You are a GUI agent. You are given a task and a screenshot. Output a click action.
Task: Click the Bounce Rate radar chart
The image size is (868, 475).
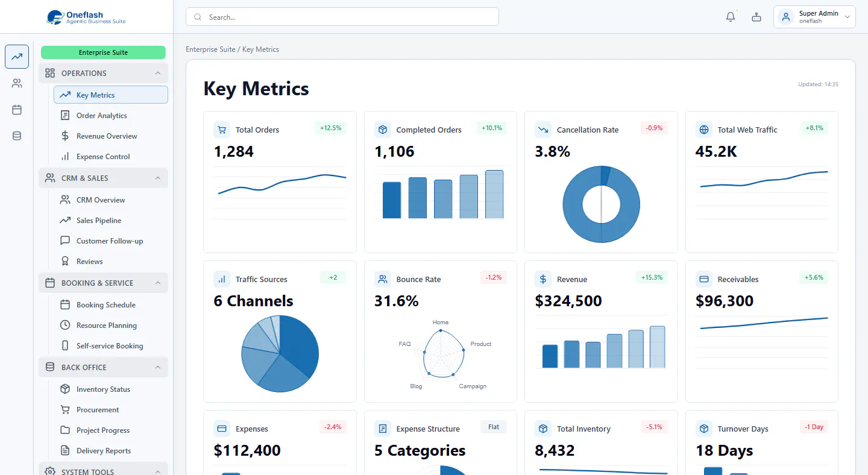tap(444, 354)
